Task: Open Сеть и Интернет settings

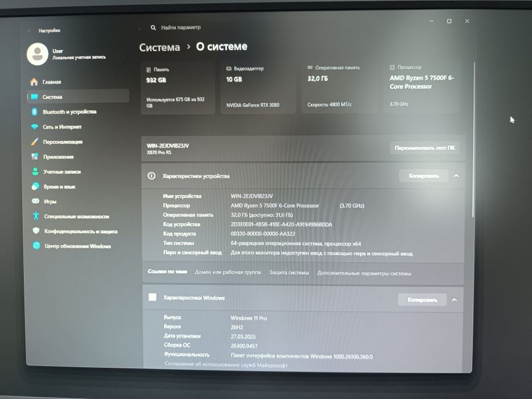Action: tap(78, 127)
